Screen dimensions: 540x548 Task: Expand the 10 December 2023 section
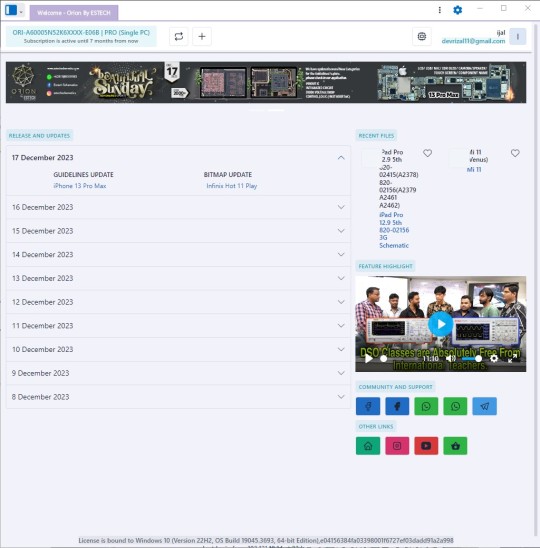click(178, 349)
